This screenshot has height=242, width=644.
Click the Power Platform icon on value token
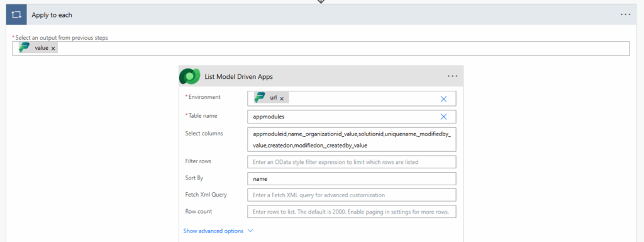pyautogui.click(x=25, y=48)
